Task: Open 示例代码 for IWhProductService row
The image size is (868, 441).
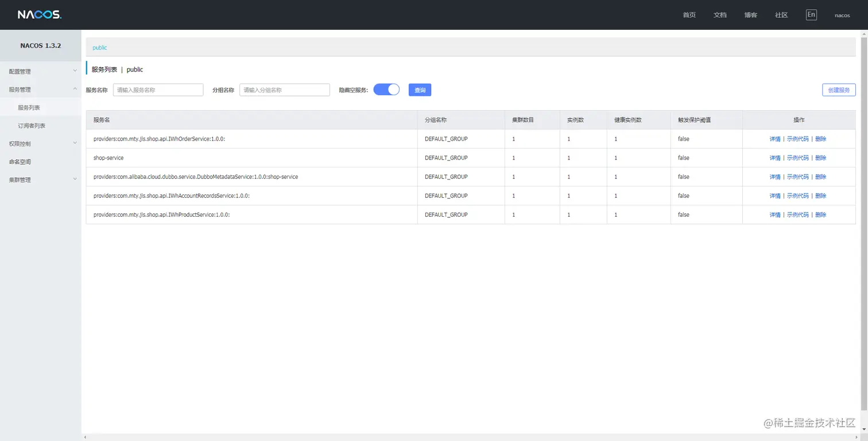Action: click(797, 214)
